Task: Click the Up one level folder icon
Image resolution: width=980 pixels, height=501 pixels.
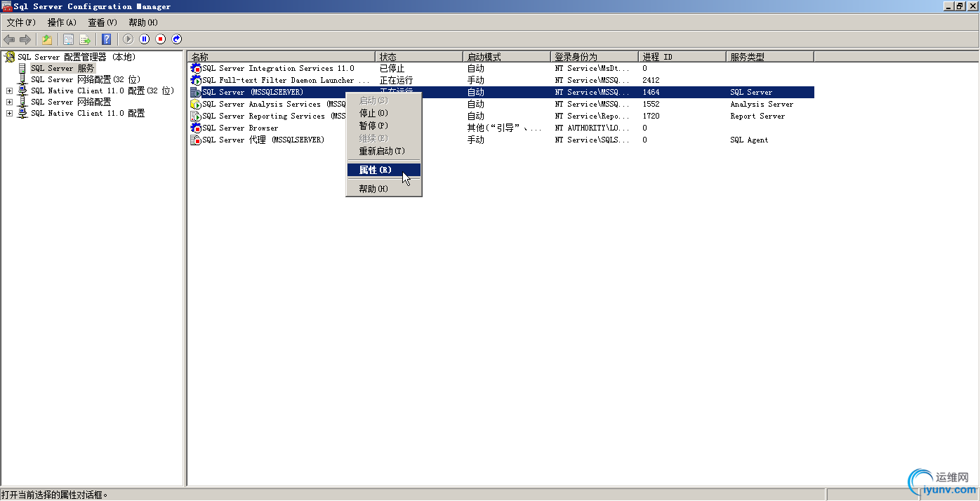Action: (x=46, y=39)
